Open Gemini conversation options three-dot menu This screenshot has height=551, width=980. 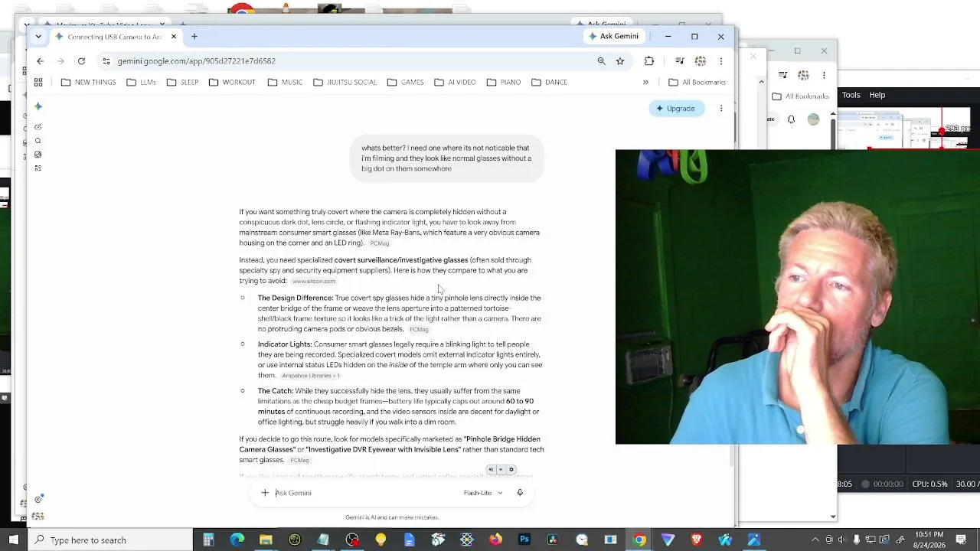click(720, 109)
